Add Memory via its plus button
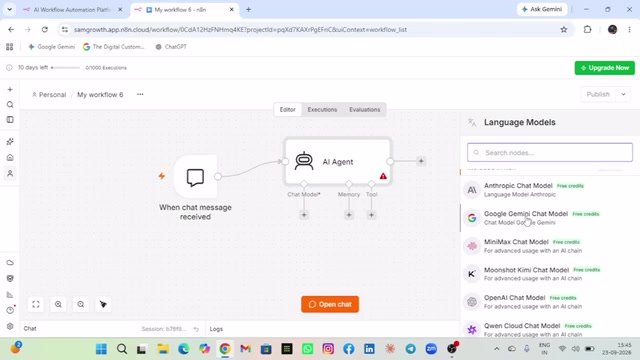Viewport: 640px width, 360px height. point(349,215)
